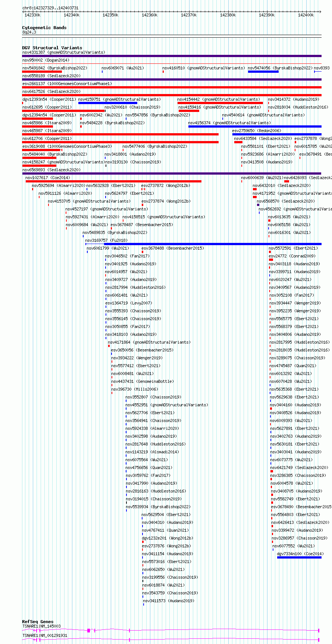Click the Cytogenetic Bands track title
332x644 pixels.
point(44,28)
